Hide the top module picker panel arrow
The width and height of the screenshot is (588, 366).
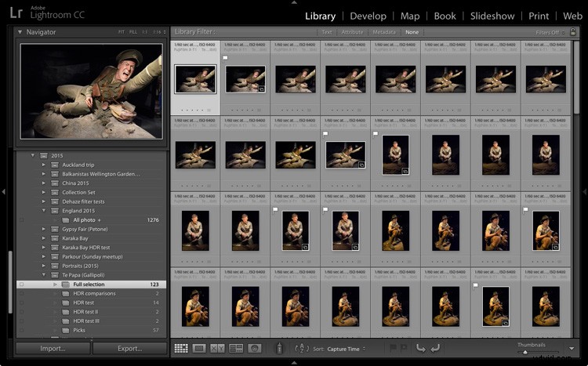coord(294,2)
